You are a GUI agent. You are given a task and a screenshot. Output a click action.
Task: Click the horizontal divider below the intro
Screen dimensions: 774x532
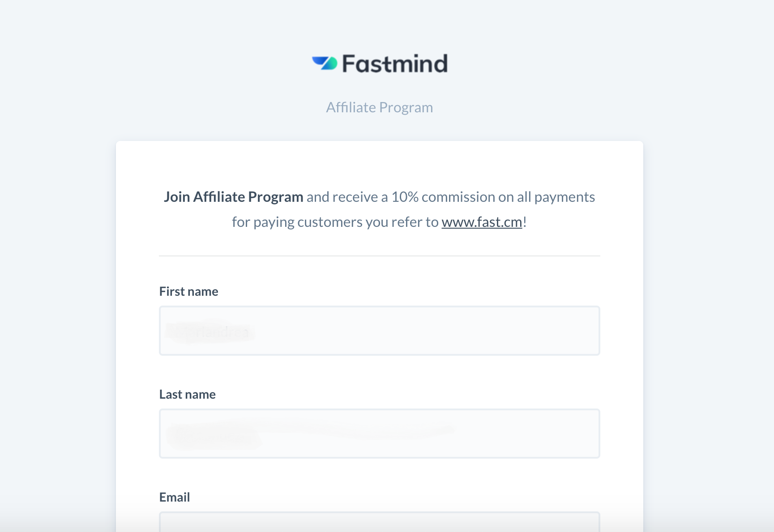click(379, 256)
